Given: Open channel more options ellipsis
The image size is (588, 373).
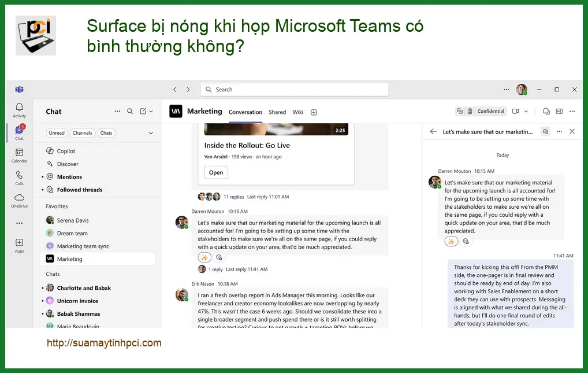Looking at the screenshot, I should coord(572,111).
